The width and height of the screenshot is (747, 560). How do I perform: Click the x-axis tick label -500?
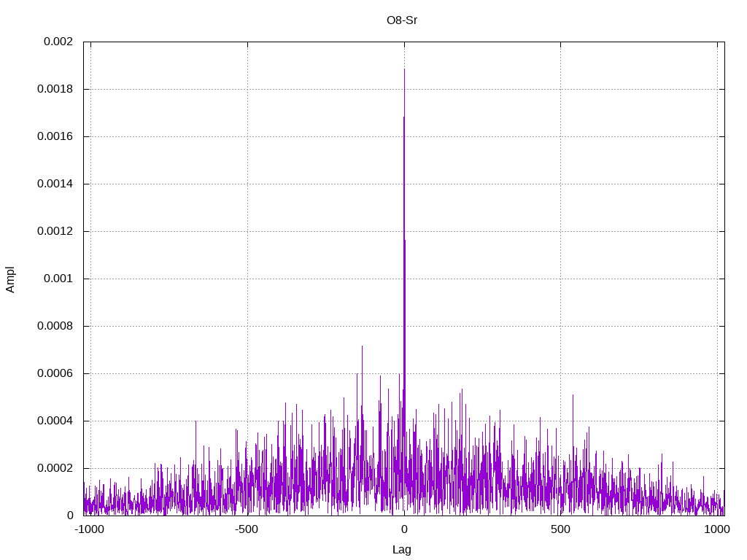coord(247,529)
